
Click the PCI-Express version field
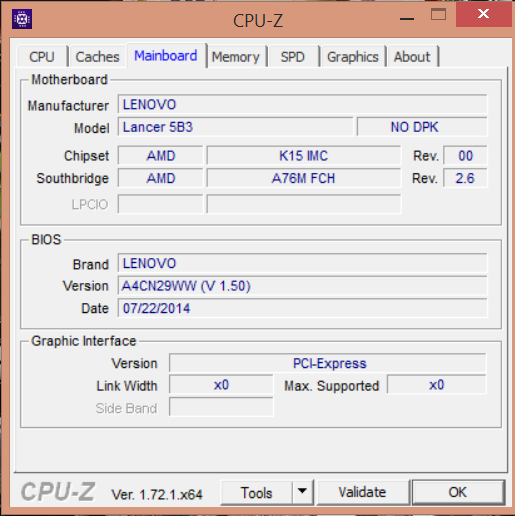tap(328, 363)
